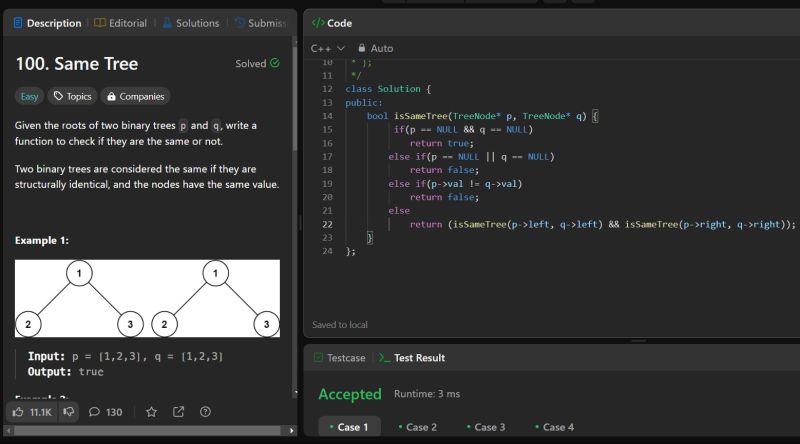Click the Code brackets icon
Image resolution: width=800 pixels, height=444 pixels.
coord(318,23)
